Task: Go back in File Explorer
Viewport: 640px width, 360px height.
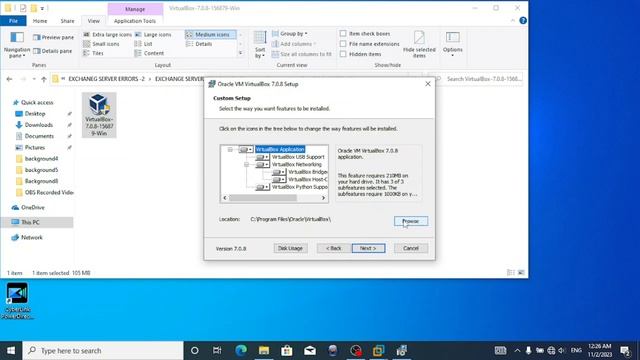Action: click(9, 79)
